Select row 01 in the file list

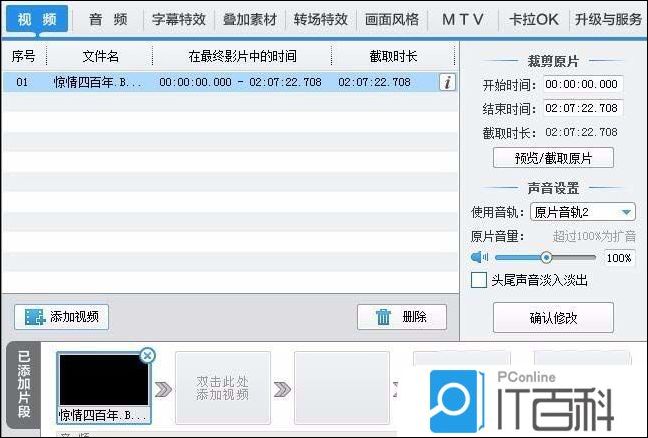point(230,82)
